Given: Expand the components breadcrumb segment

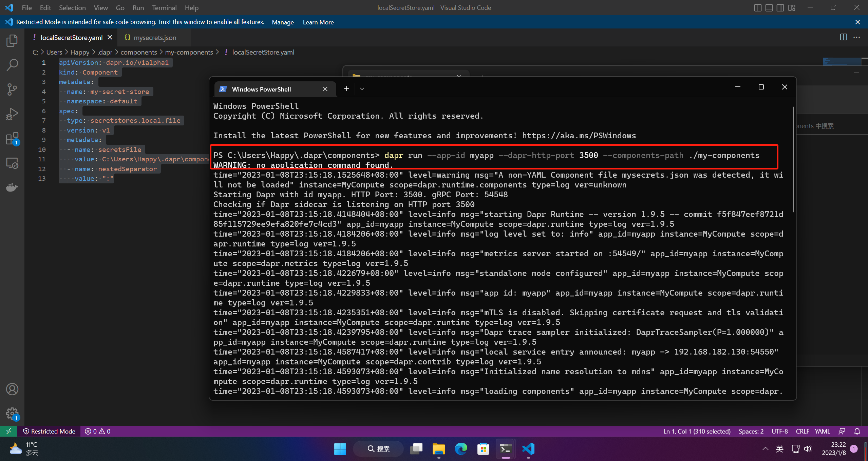Looking at the screenshot, I should point(138,52).
